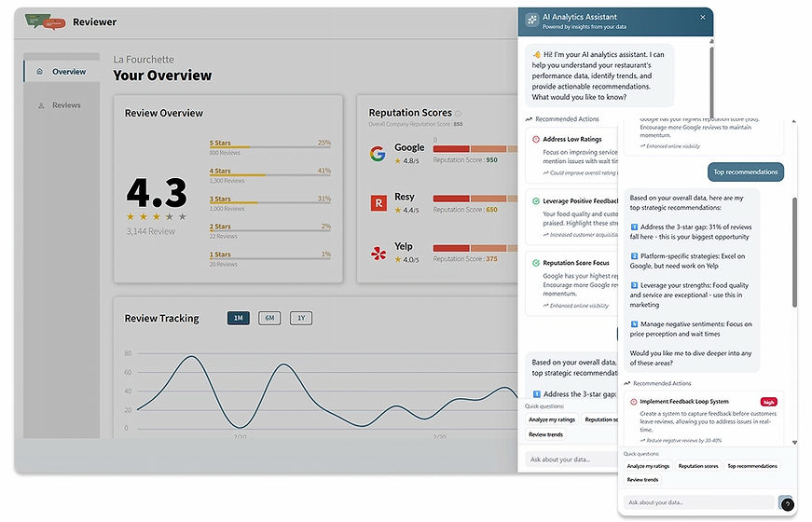The height and width of the screenshot is (522, 812).
Task: Click the down arrow of front panel scrollbar
Action: click(794, 443)
